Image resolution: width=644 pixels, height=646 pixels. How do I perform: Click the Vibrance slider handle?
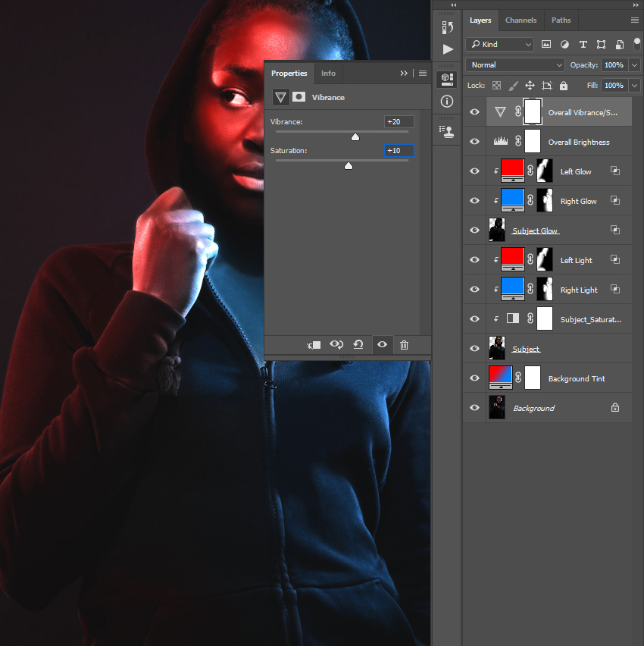355,137
